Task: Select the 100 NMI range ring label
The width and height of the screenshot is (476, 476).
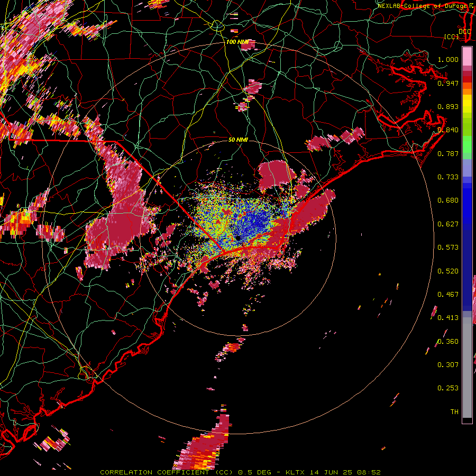Action: click(237, 42)
